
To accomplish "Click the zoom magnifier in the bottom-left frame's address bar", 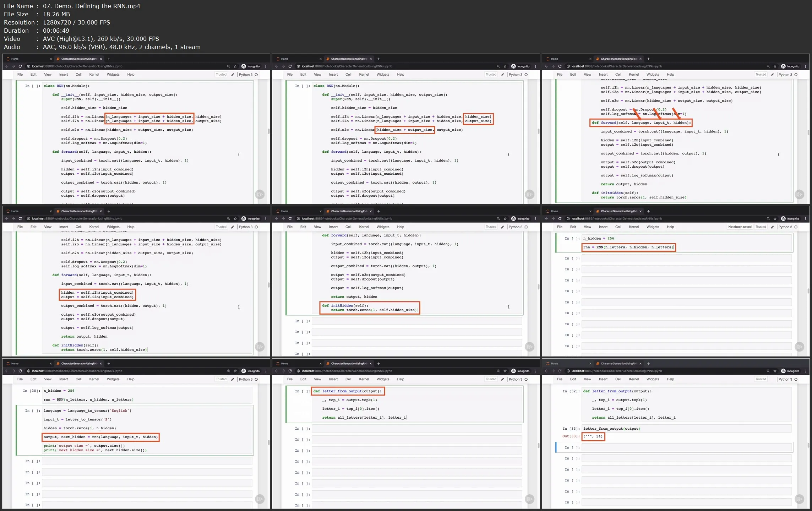I will (x=228, y=371).
